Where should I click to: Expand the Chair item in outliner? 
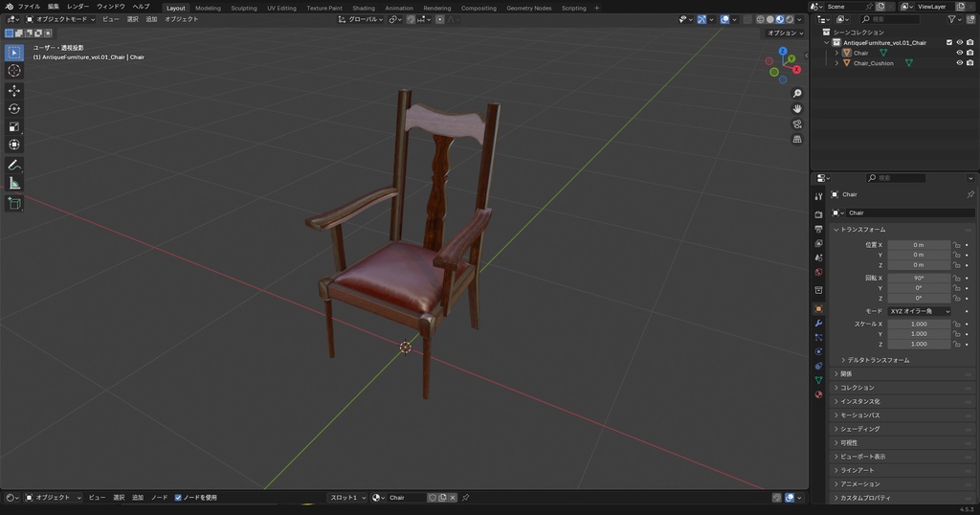click(836, 53)
